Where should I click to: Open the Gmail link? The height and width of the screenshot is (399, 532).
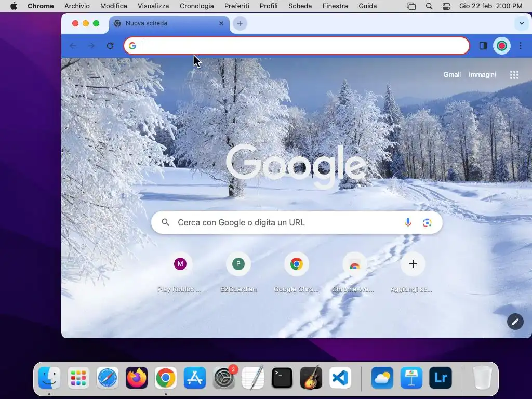[452, 75]
